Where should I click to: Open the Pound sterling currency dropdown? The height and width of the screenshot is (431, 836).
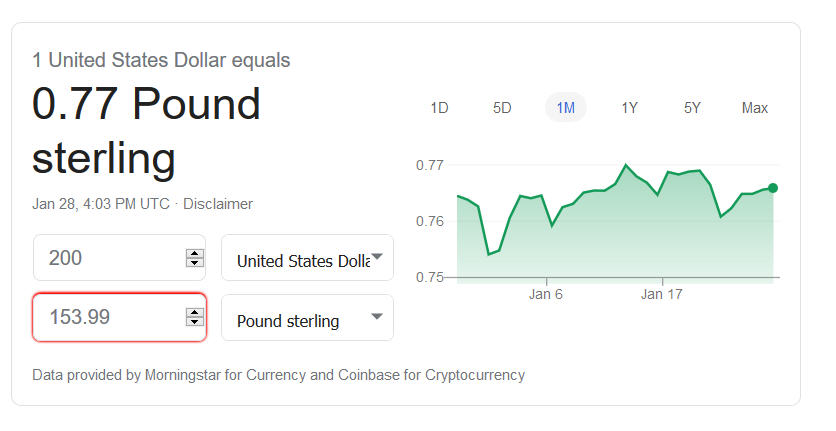click(307, 318)
